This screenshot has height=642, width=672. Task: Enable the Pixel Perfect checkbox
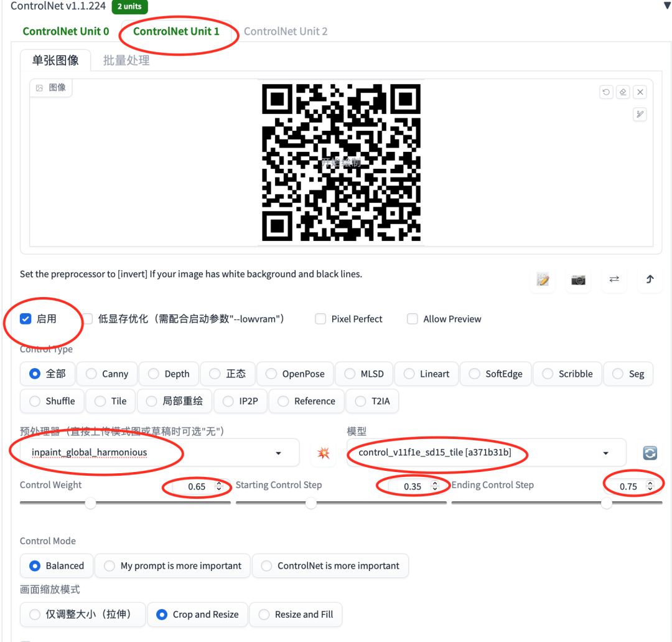(x=320, y=319)
